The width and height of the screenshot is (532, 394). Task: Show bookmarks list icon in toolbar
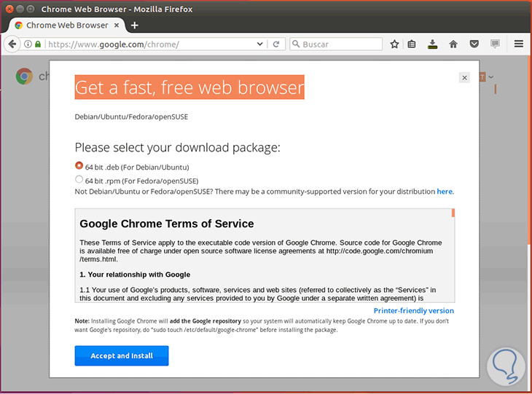pos(412,44)
